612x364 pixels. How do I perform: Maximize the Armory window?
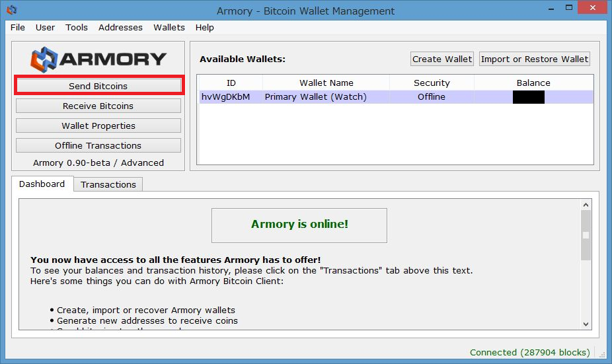tap(569, 7)
